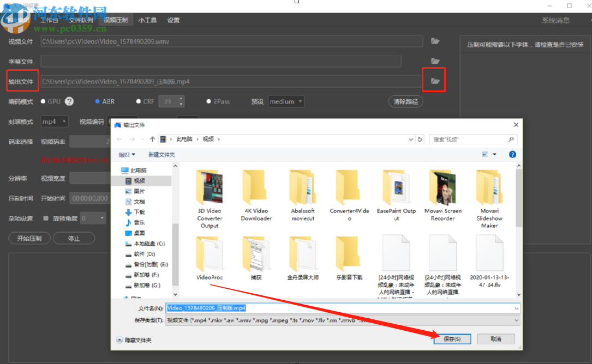
Task: Click 新建文件夹 in dialog toolbar
Action: point(162,155)
